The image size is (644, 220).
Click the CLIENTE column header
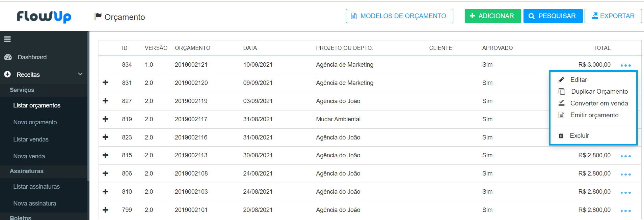(440, 48)
